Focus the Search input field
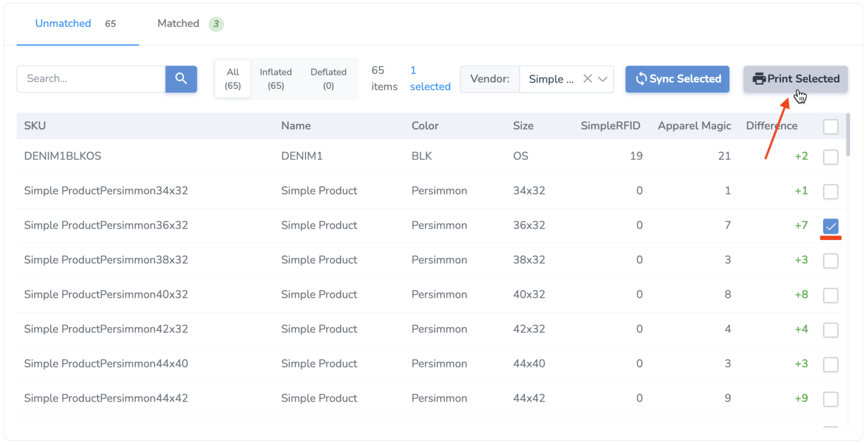868x445 pixels. coord(91,79)
